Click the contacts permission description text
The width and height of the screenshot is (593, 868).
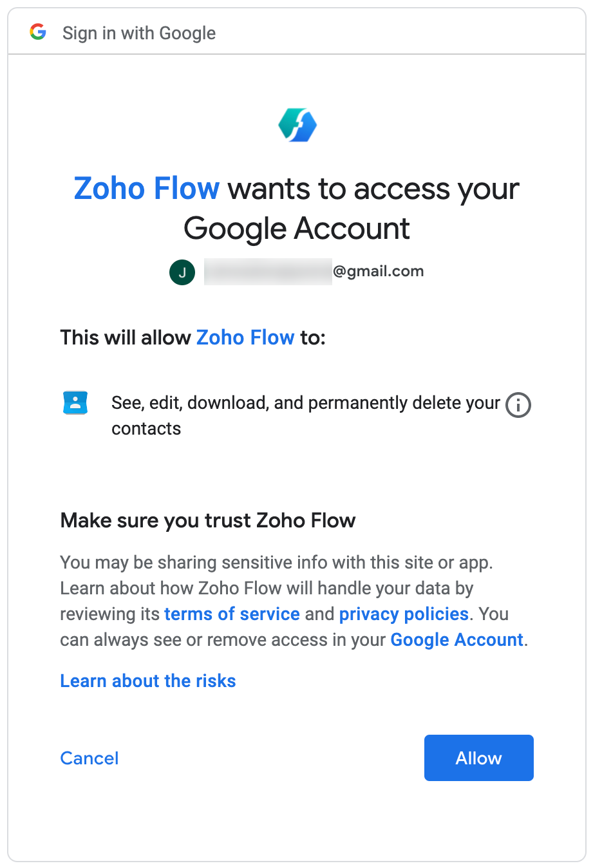pyautogui.click(x=306, y=415)
